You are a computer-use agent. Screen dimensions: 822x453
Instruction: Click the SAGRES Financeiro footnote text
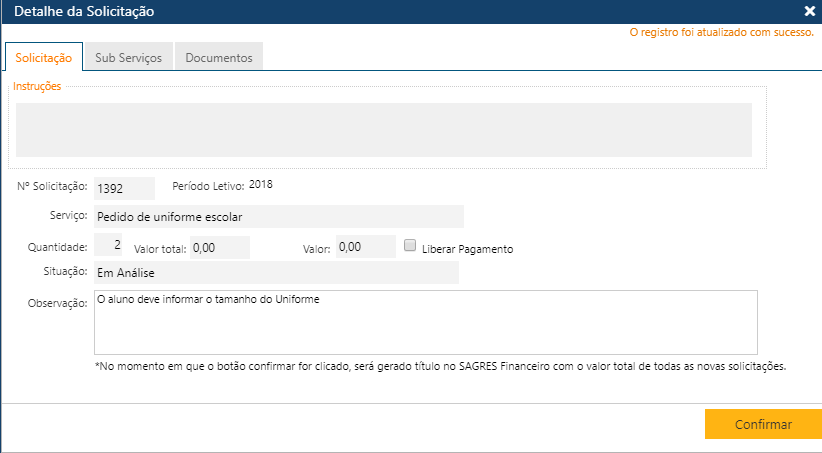[441, 366]
